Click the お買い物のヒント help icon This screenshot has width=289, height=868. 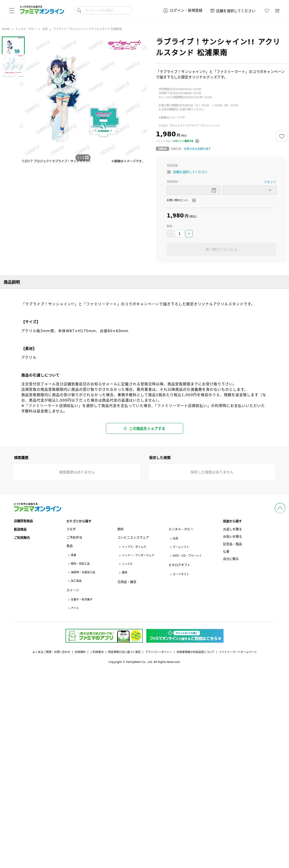[194, 200]
